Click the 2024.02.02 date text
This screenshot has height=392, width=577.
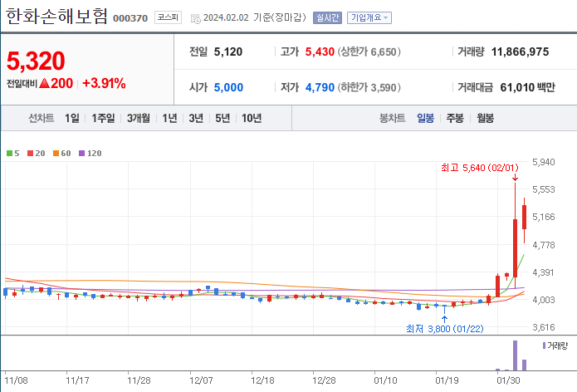(226, 17)
